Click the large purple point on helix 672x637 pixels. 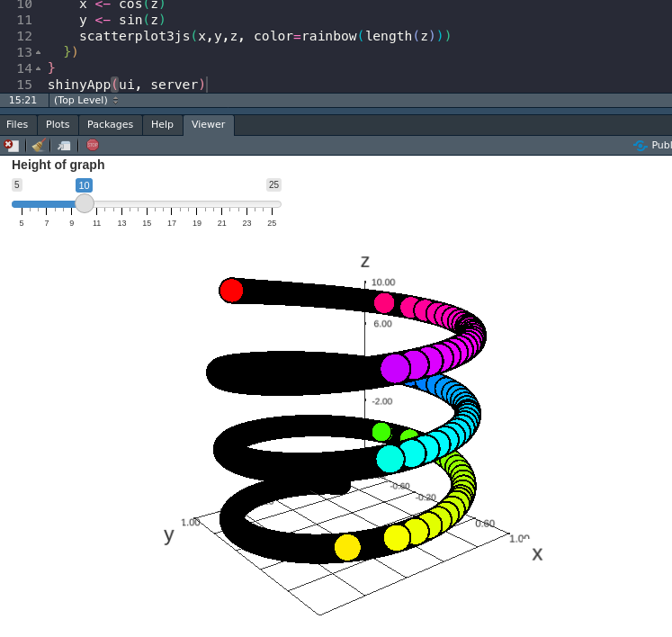395,368
